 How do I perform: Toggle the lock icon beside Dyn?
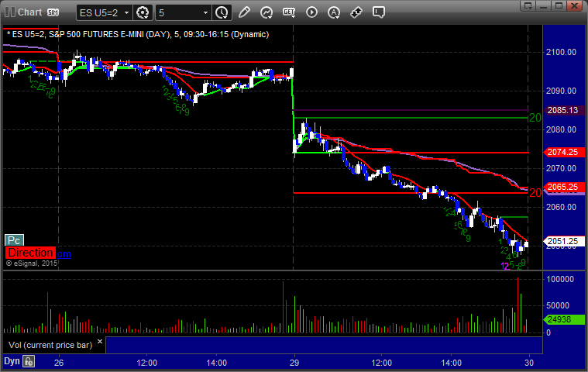[29, 361]
